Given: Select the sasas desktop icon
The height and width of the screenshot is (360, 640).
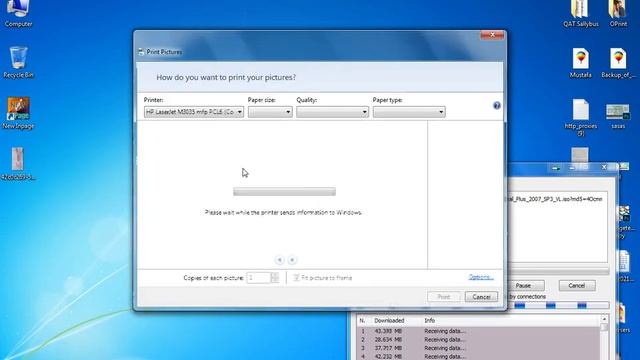Looking at the screenshot, I should [x=618, y=116].
